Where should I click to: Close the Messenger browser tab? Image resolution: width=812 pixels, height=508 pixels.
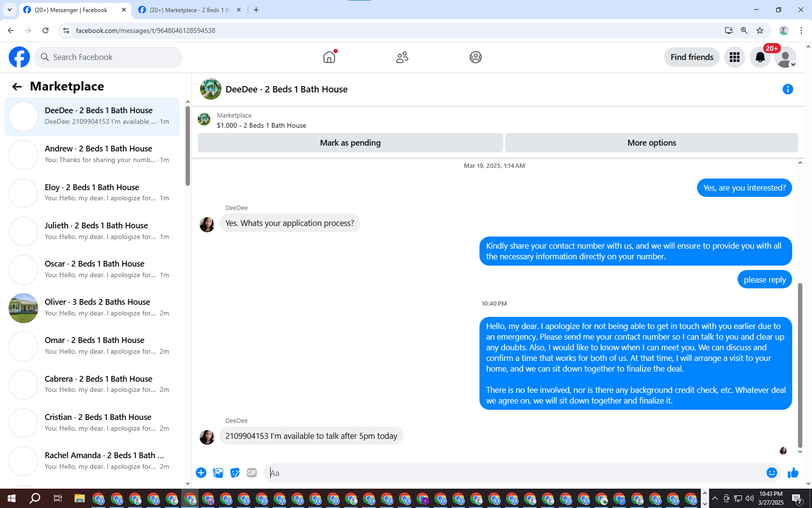pyautogui.click(x=124, y=10)
